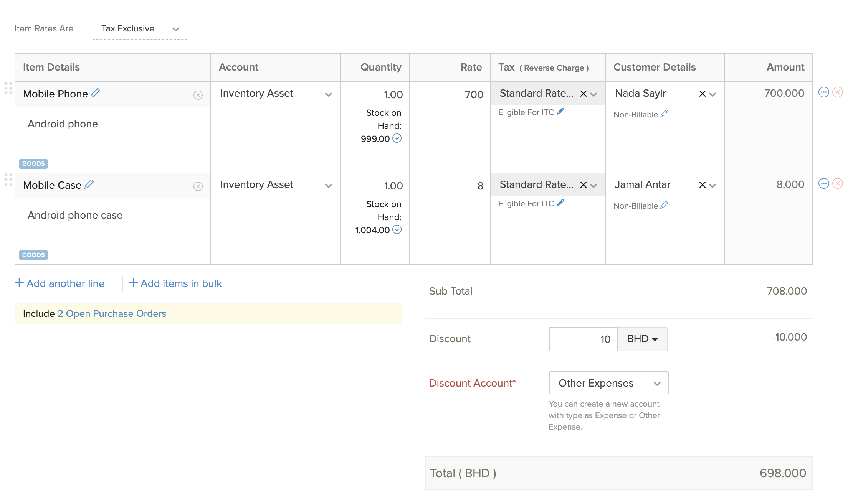
Task: Clear the Standard Rate tax on Mobile Case row
Action: 583,185
